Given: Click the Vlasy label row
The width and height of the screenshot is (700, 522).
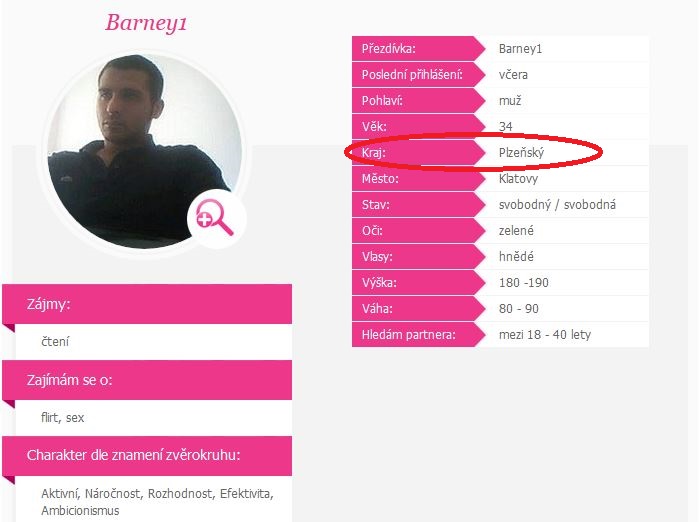Looking at the screenshot, I should pyautogui.click(x=418, y=256).
